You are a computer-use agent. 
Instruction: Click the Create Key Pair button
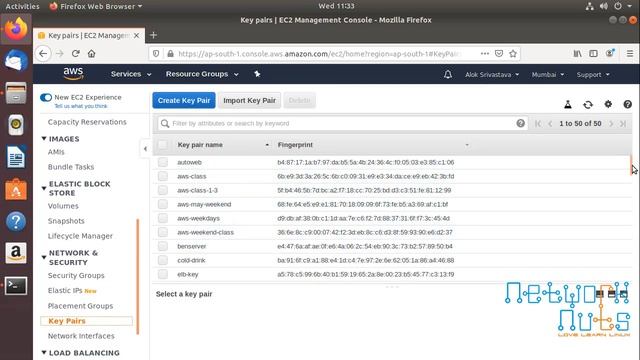pos(184,100)
